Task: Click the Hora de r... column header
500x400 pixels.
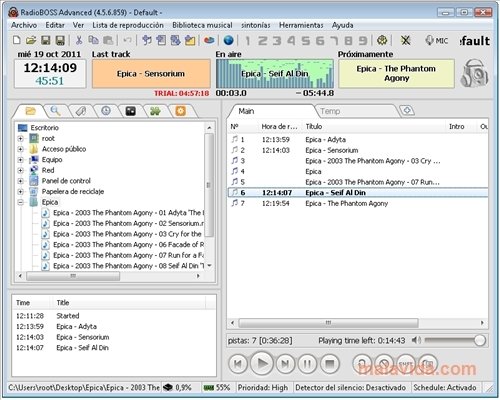Action: [279, 126]
